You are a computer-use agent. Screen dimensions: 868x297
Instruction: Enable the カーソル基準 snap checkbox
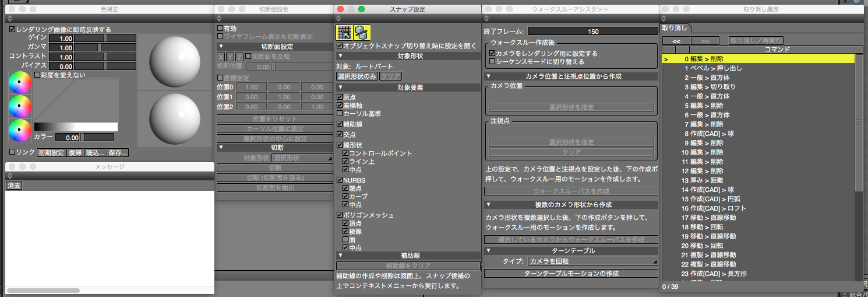(340, 114)
